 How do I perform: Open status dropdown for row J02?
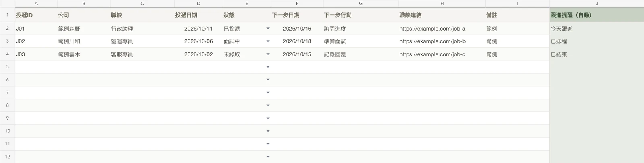pos(268,41)
